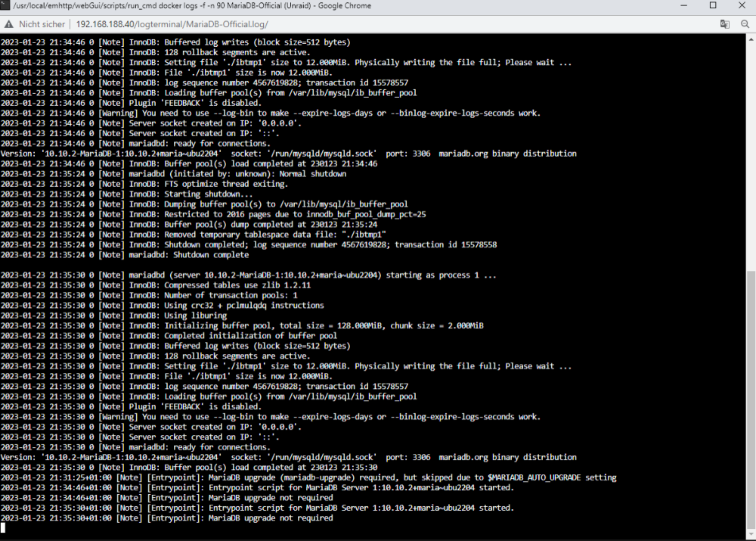Click "Server socket created on IP: '0.0.0.0'." at 21:35:30

point(151,427)
